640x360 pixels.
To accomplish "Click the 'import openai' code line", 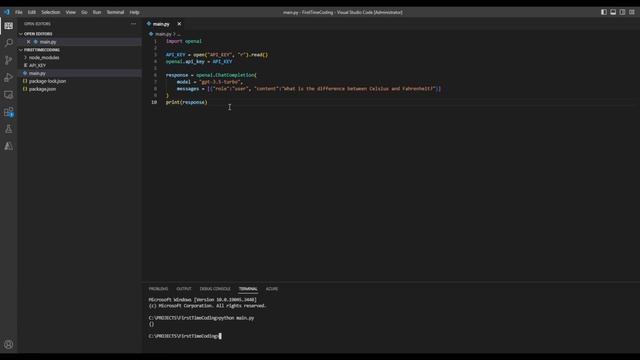I will [184, 41].
